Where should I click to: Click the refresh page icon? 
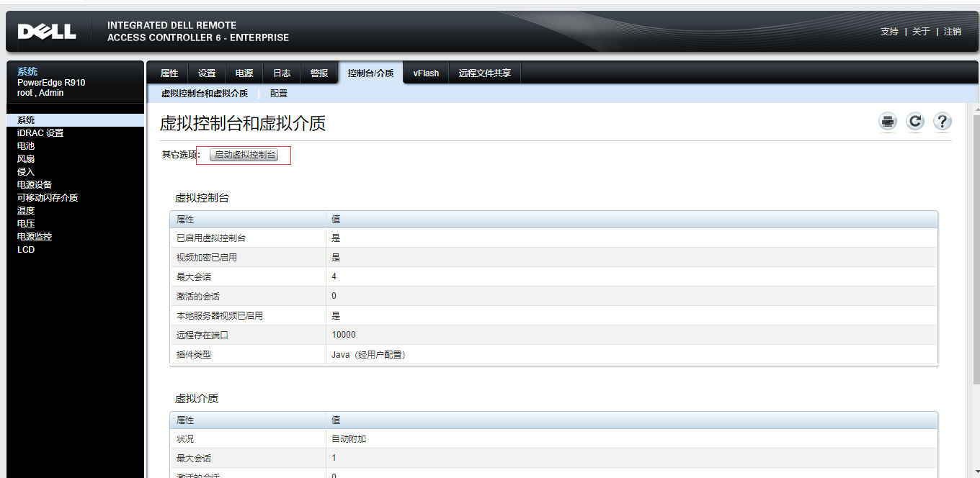(x=915, y=122)
